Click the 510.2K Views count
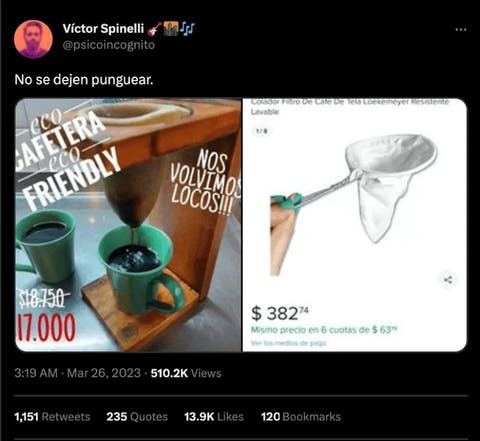Viewport: 480px width, 441px height. 186,373
